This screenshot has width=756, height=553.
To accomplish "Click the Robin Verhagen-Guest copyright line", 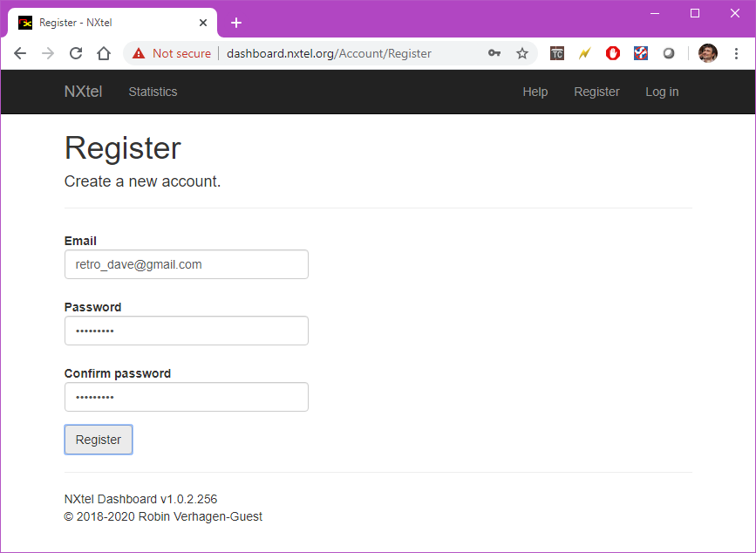I will click(163, 516).
